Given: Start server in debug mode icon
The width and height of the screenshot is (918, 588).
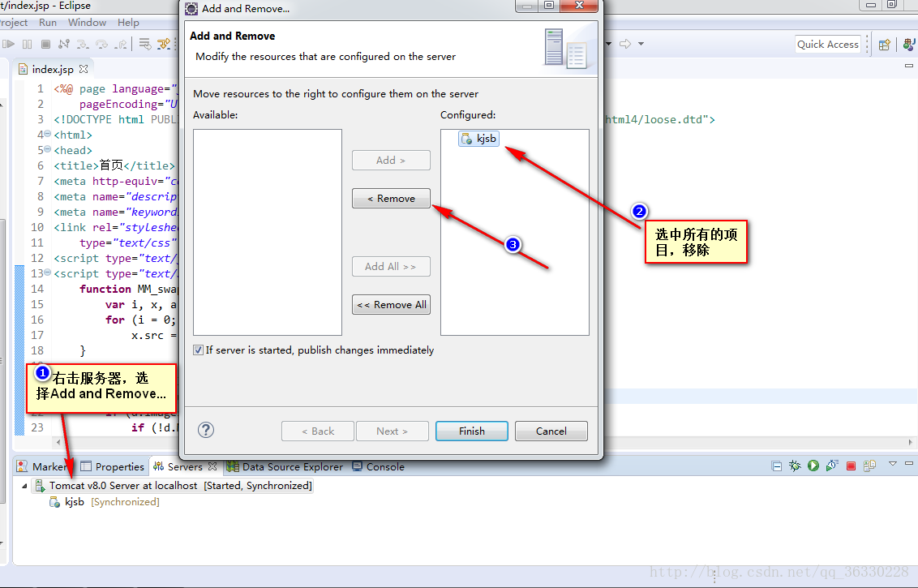Looking at the screenshot, I should pos(795,466).
